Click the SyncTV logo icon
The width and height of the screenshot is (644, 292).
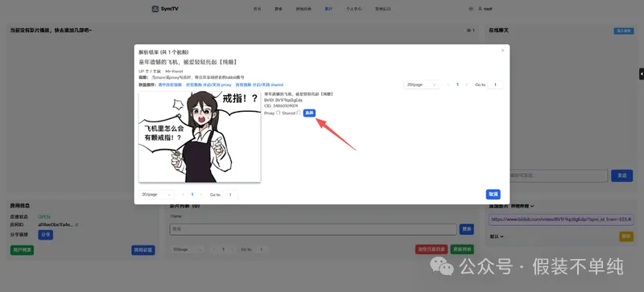(x=155, y=9)
